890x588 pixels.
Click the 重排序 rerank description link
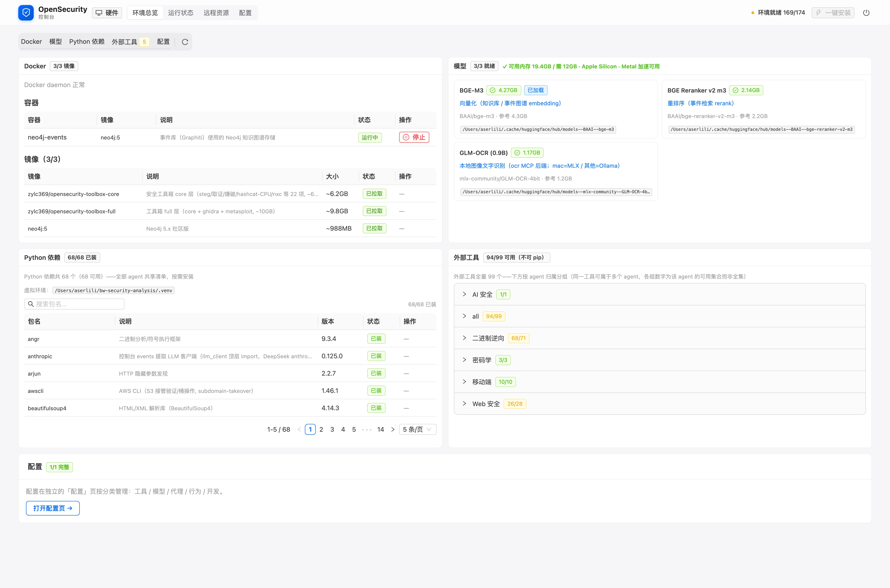701,103
